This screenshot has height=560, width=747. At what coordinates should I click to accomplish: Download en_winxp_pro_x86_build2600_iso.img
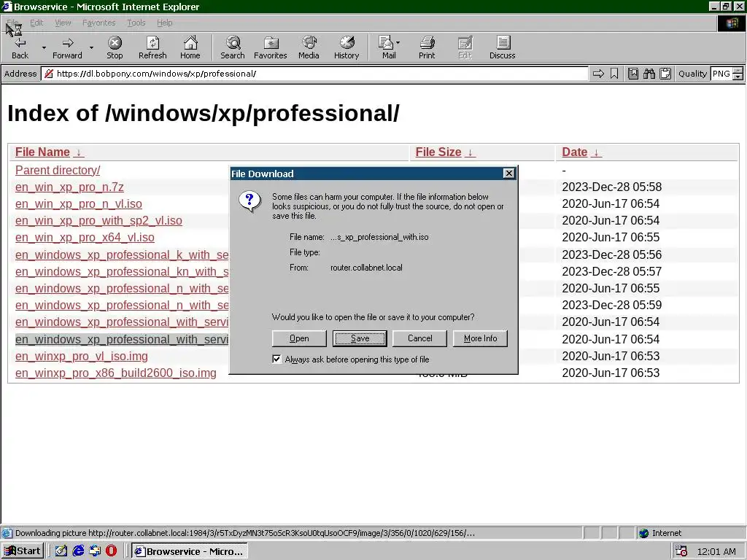click(x=116, y=373)
